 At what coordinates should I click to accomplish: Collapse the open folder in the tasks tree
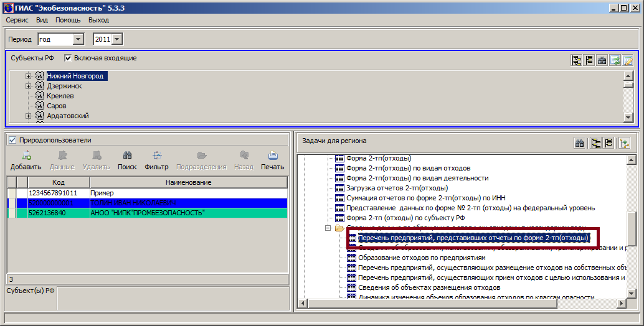tap(328, 228)
